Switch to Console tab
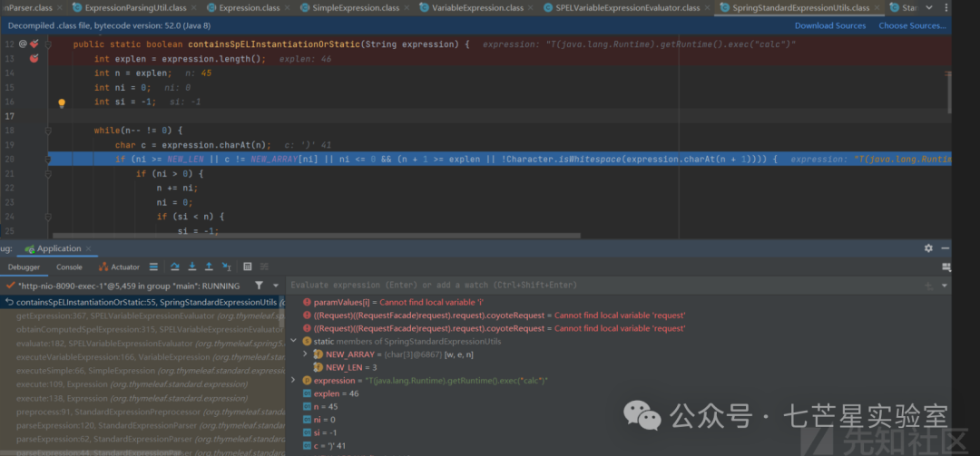The image size is (980, 456). pyautogui.click(x=69, y=267)
